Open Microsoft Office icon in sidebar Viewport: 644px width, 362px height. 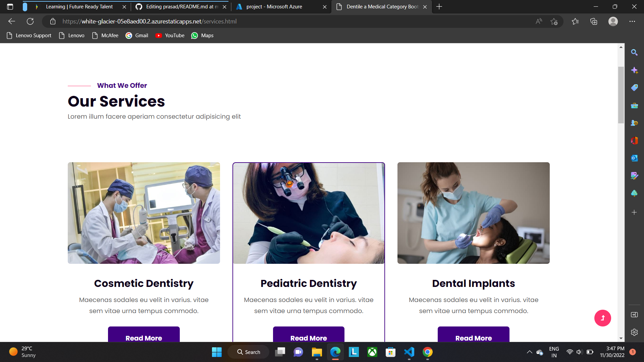pyautogui.click(x=634, y=140)
